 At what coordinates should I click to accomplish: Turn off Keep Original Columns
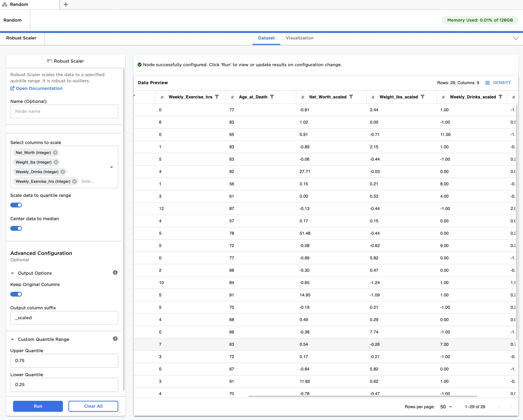point(16,294)
